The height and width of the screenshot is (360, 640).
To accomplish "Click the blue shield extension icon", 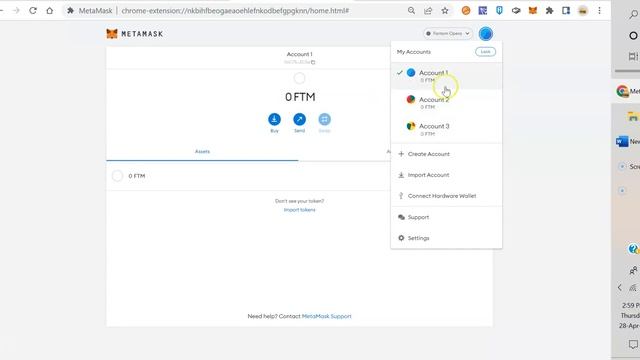I will 499,11.
